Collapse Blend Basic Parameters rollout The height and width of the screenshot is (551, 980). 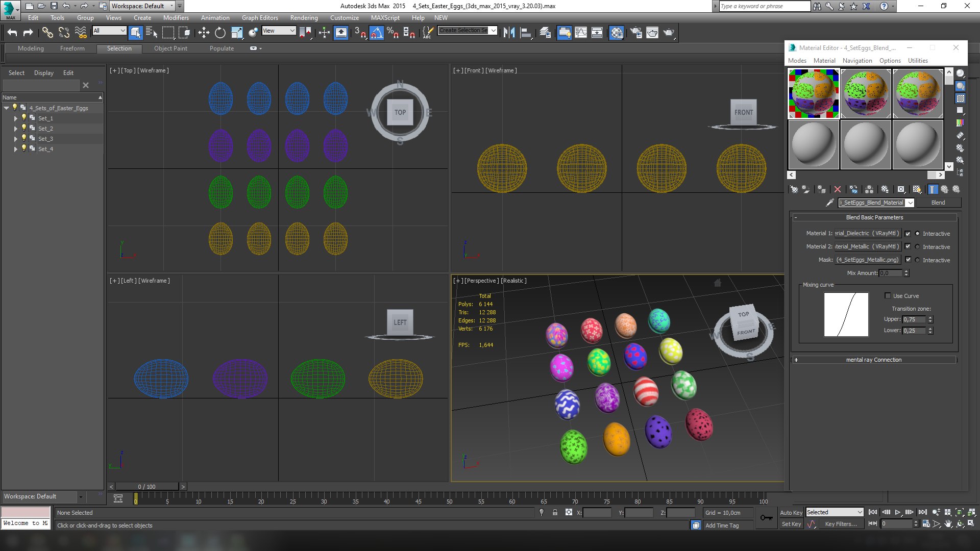(874, 217)
